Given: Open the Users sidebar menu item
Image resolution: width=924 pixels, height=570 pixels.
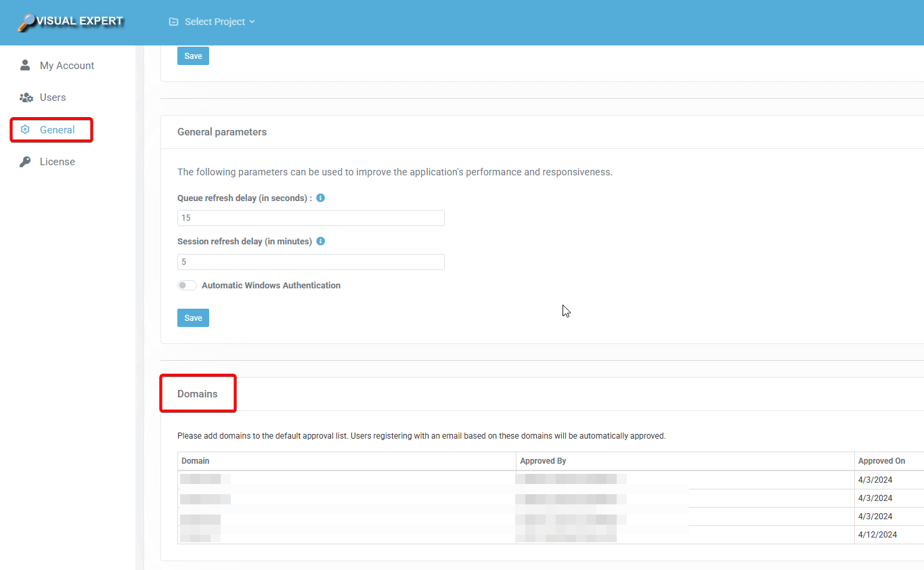Looking at the screenshot, I should 52,97.
